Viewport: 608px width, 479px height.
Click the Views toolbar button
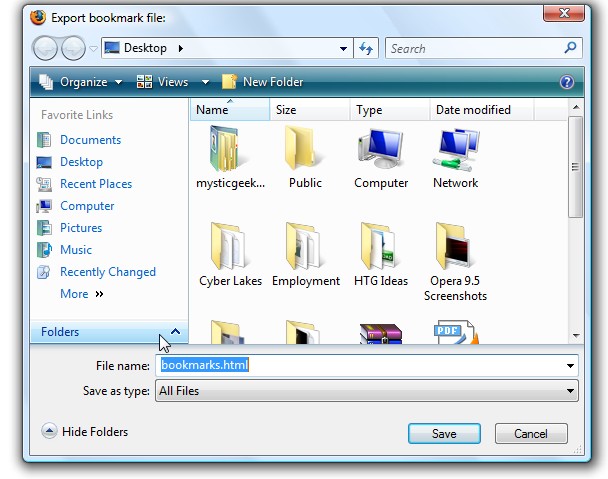click(x=162, y=82)
